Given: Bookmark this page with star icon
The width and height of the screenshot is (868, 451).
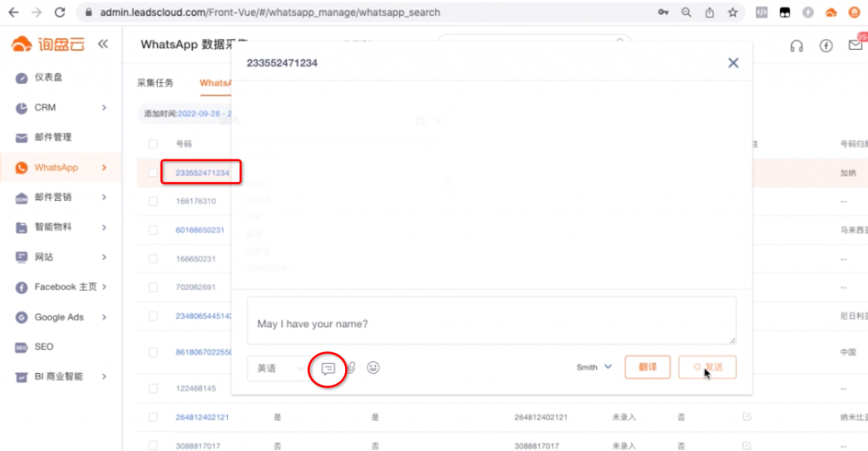Looking at the screenshot, I should pos(733,12).
